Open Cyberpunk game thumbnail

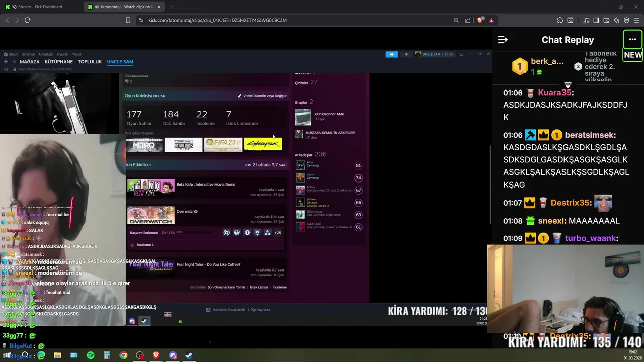pos(263,145)
